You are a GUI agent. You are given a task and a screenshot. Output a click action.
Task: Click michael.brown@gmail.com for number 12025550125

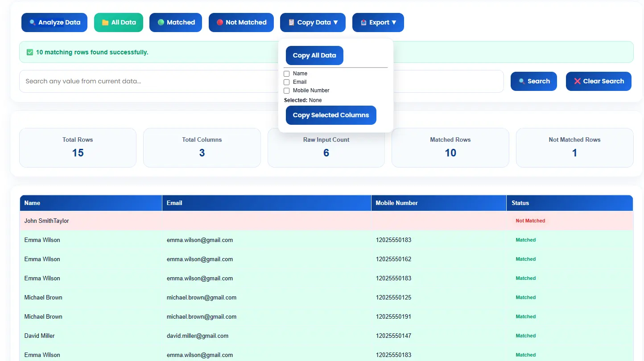tap(202, 297)
